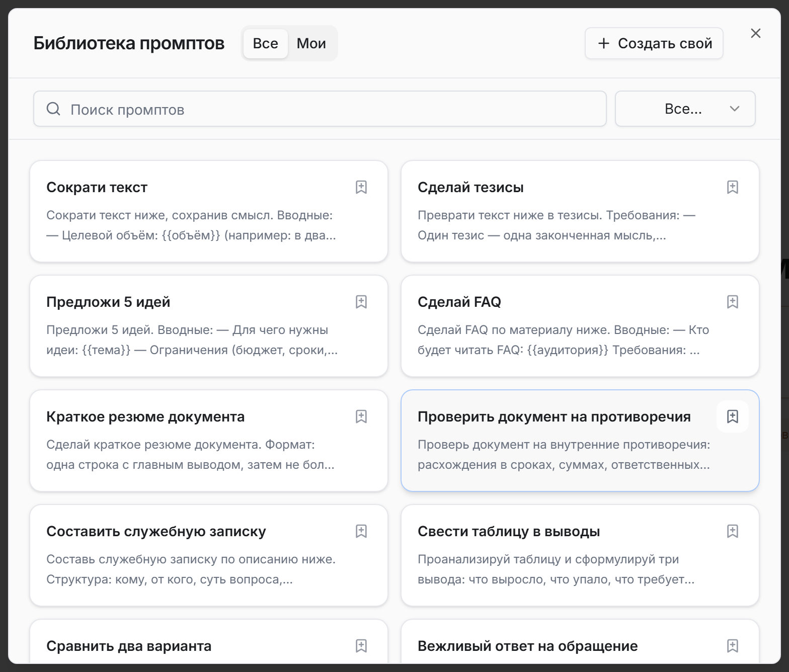This screenshot has height=672, width=789.
Task: Bookmark the "Сделай FAQ" prompt
Action: (x=733, y=302)
